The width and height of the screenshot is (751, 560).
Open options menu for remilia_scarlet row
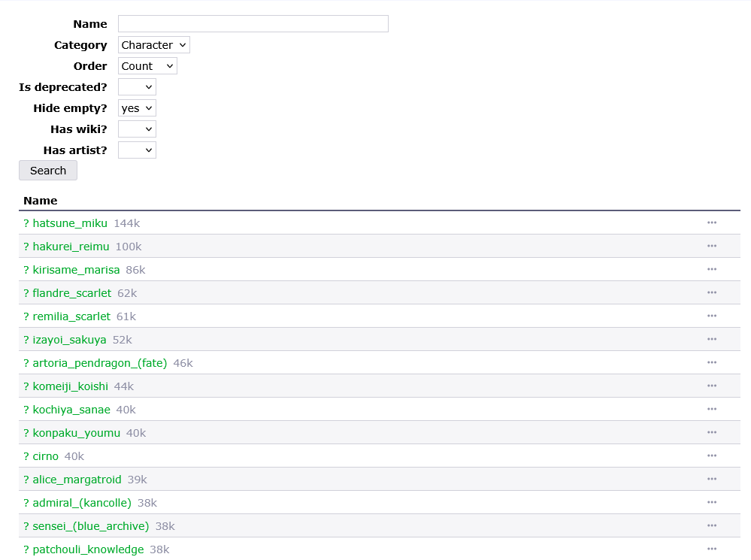pos(712,316)
